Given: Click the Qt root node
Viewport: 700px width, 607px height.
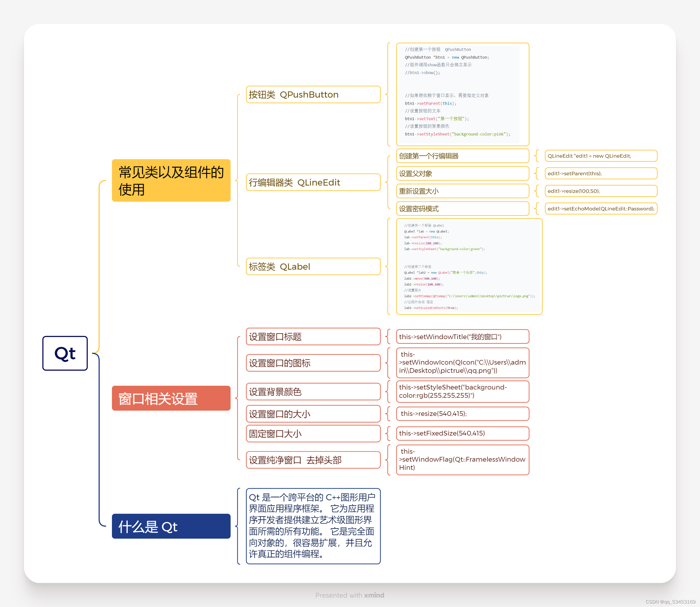Looking at the screenshot, I should click(65, 353).
